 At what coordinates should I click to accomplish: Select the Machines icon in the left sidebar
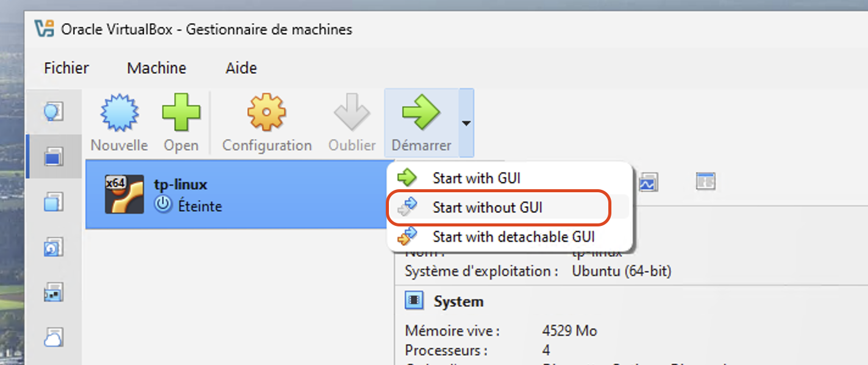[x=54, y=157]
